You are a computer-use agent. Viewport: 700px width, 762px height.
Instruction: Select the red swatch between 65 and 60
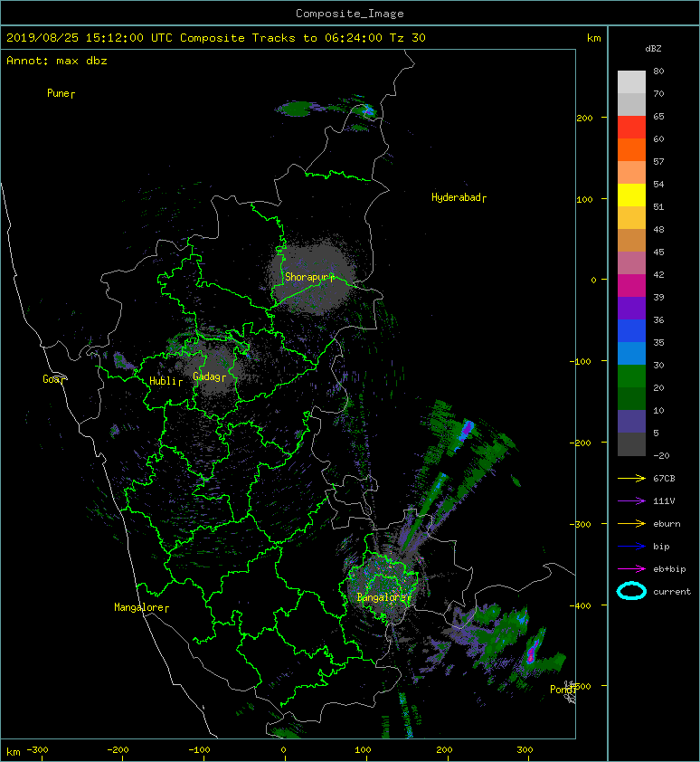[631, 128]
